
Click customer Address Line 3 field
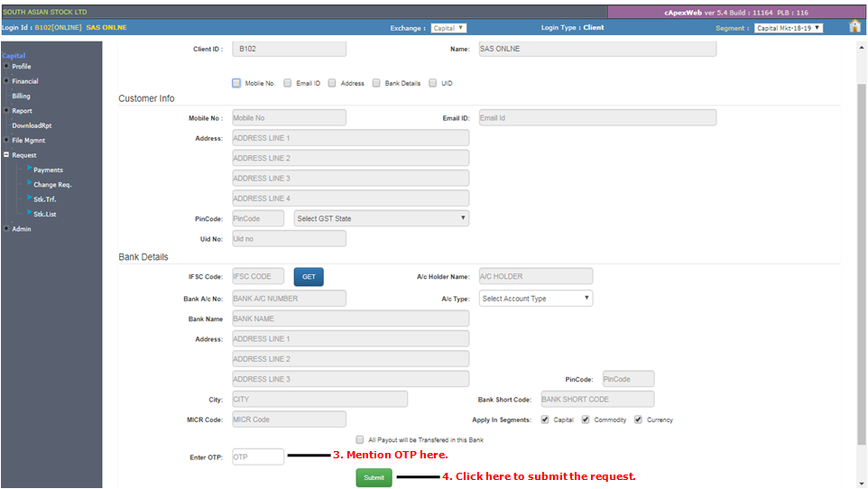(350, 179)
